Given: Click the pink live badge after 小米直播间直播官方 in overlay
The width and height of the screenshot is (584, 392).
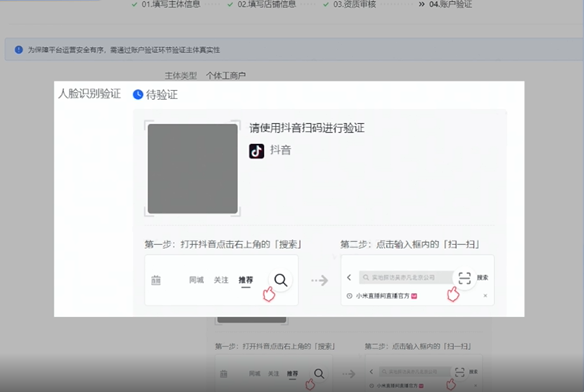Looking at the screenshot, I should point(414,296).
